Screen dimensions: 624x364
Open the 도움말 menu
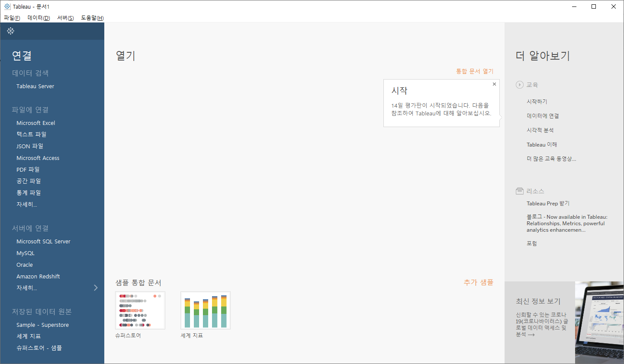pos(93,18)
